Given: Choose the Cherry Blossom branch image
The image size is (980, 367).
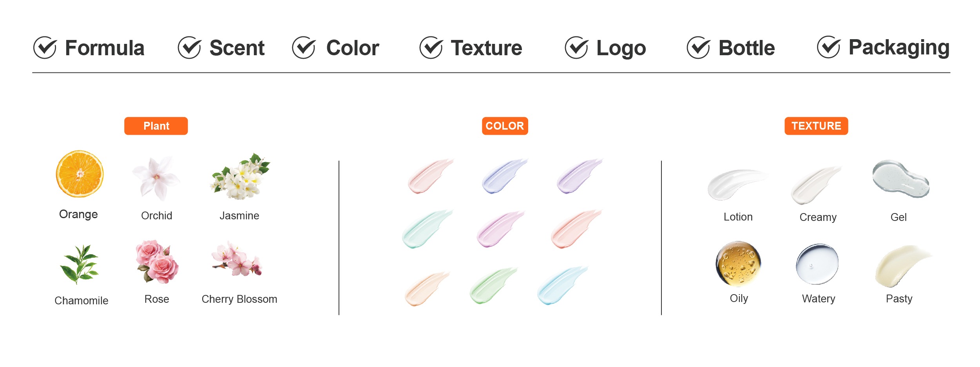Looking at the screenshot, I should [237, 259].
